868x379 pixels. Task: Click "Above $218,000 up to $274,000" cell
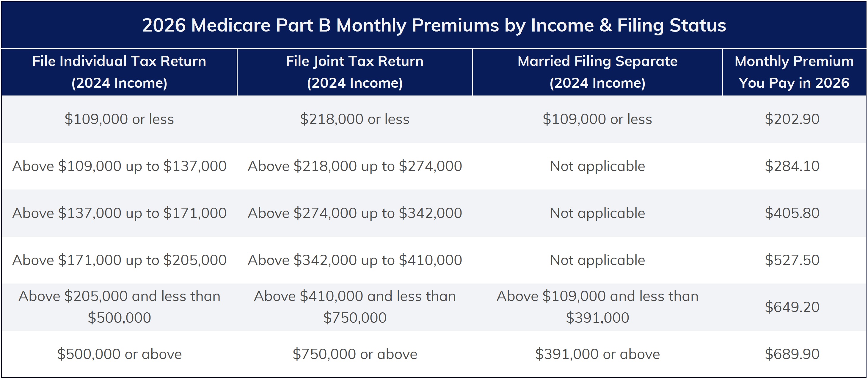pos(354,166)
